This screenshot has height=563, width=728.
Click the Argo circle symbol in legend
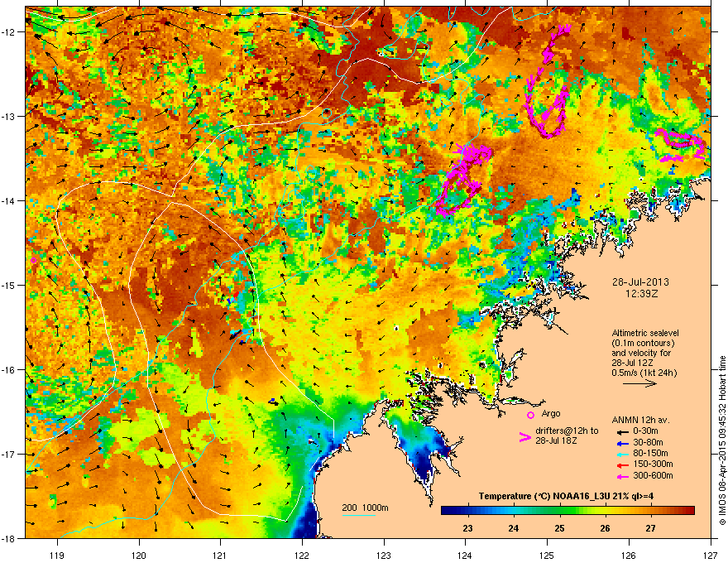(x=530, y=415)
